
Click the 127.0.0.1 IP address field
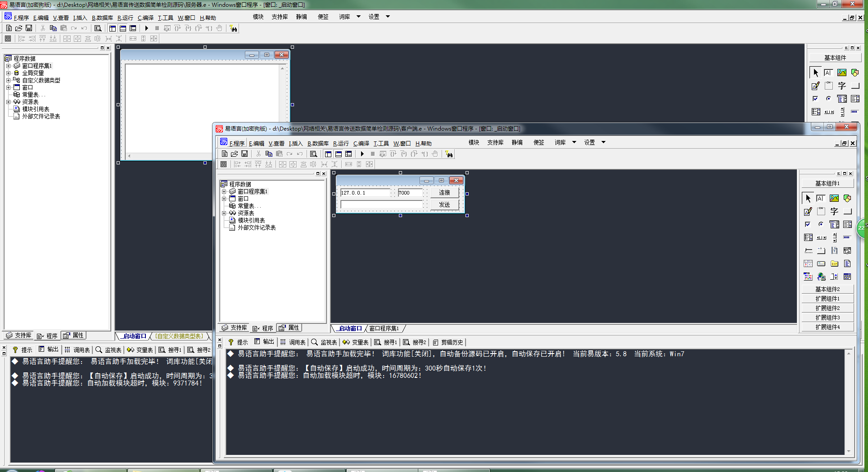(x=365, y=193)
